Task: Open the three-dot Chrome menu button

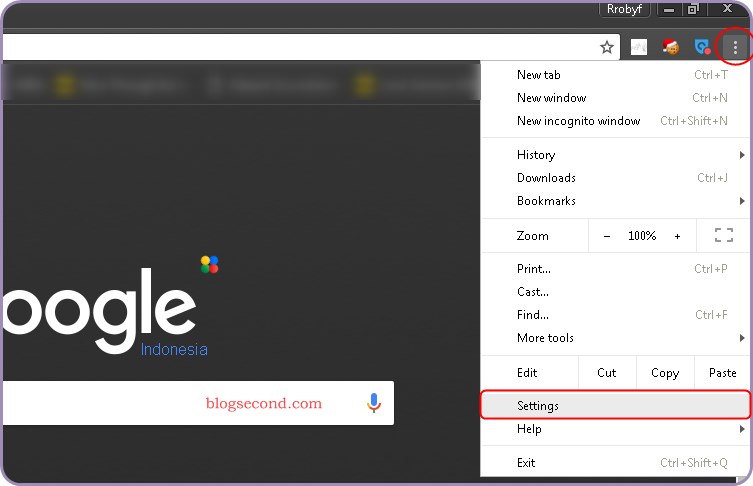Action: [x=735, y=47]
